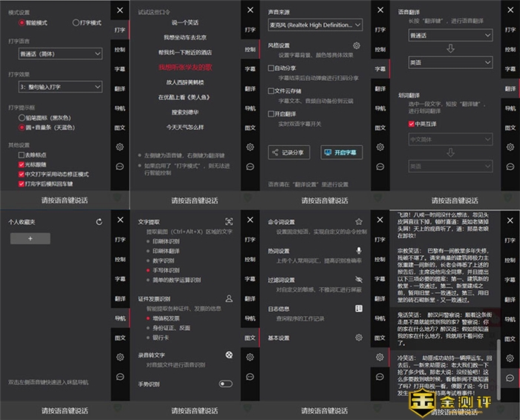The width and height of the screenshot is (520, 420).
Task: Click the star icon next to 命令词设置
Action: [359, 221]
